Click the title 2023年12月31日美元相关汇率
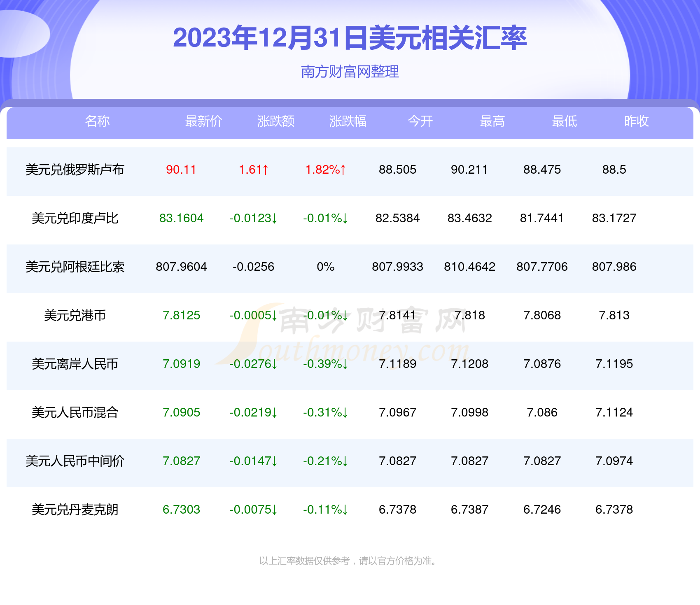Image resolution: width=700 pixels, height=605 pixels. (350, 38)
